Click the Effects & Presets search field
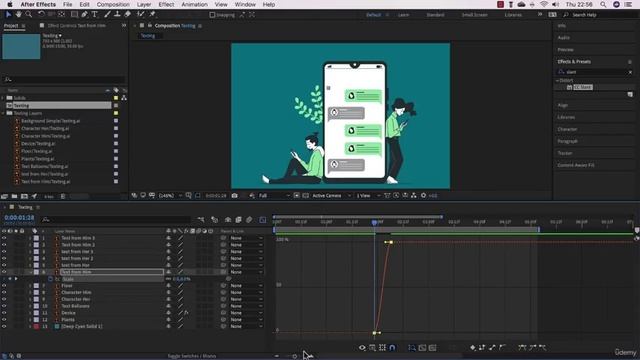The image size is (640, 360). click(x=595, y=72)
